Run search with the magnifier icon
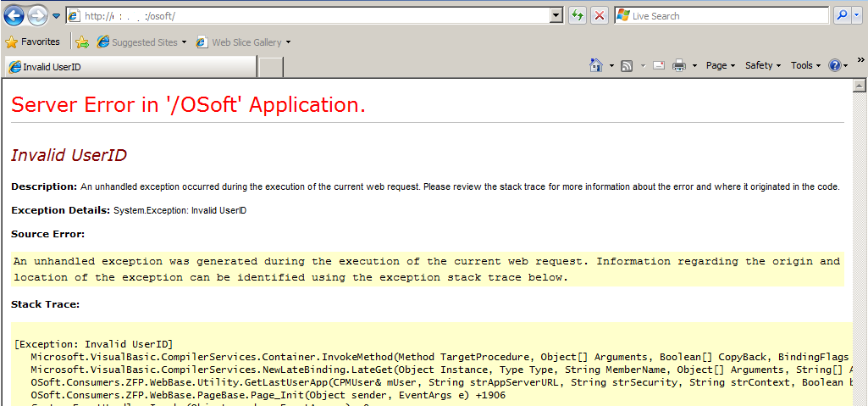The height and width of the screenshot is (406, 868). (842, 16)
